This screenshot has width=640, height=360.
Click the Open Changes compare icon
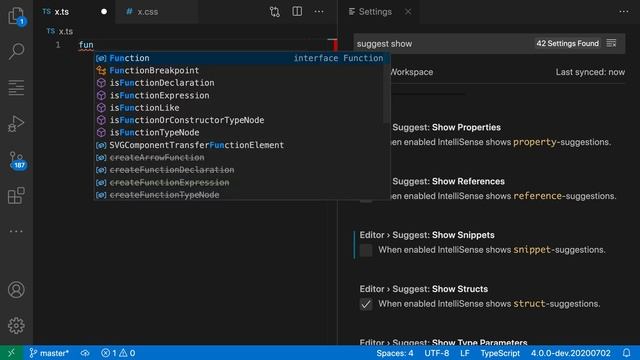[275, 12]
